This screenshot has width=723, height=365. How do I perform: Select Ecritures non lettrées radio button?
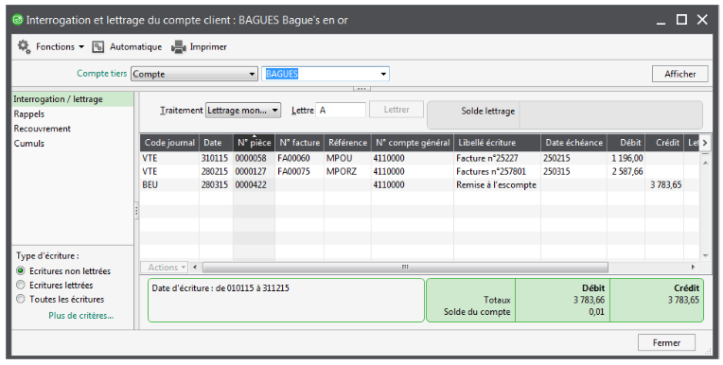tap(20, 271)
